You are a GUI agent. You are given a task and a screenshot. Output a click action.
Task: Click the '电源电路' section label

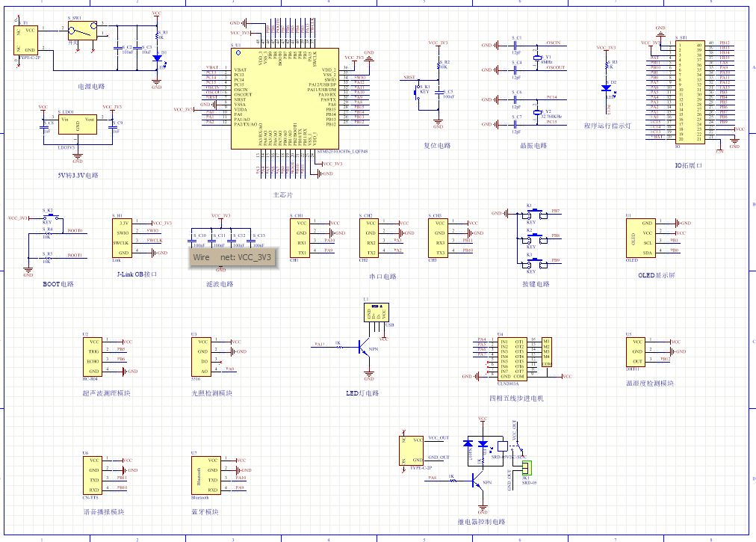click(x=91, y=87)
